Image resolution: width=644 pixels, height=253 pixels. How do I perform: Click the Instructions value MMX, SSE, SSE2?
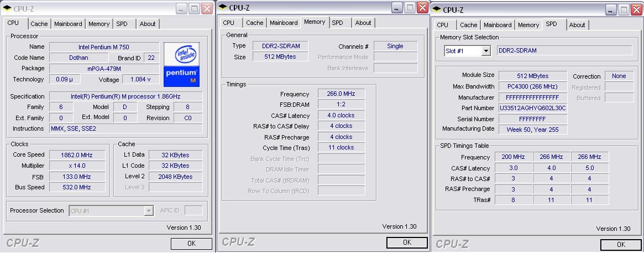point(125,128)
